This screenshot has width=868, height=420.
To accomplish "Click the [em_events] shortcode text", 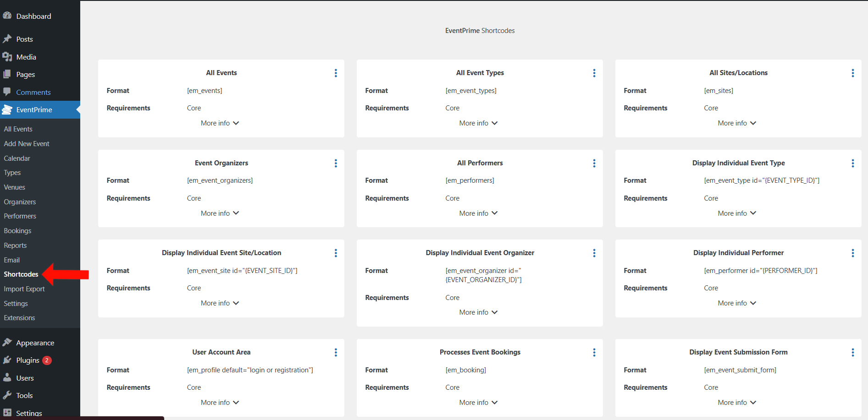I will coord(205,91).
